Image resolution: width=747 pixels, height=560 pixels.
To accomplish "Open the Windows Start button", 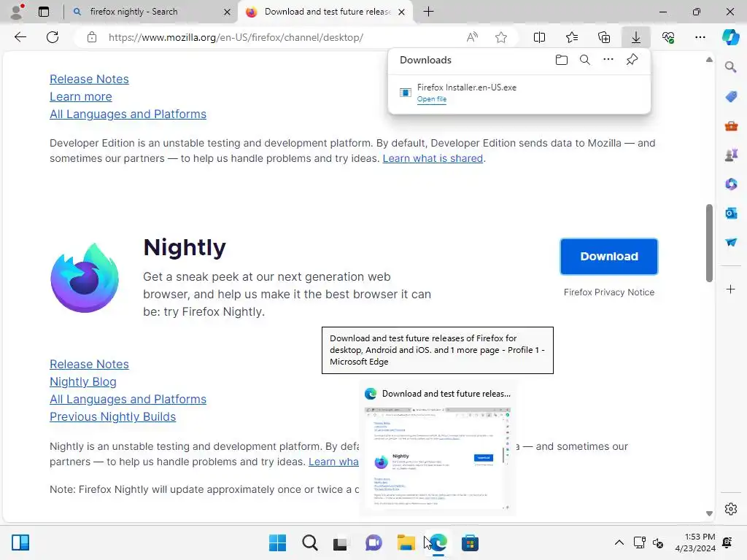I will [278, 542].
